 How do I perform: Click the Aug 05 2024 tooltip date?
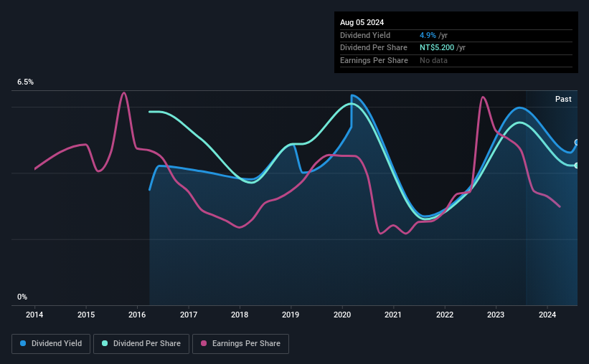362,22
